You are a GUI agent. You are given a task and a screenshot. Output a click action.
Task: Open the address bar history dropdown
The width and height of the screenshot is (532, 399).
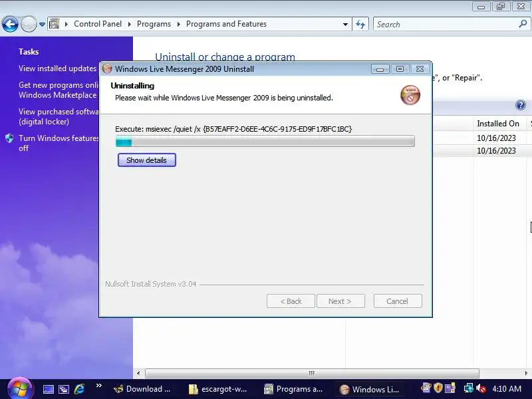345,25
